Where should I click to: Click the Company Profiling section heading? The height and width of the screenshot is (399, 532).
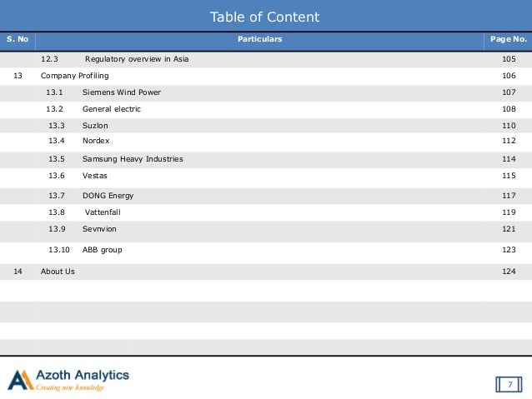tap(75, 76)
